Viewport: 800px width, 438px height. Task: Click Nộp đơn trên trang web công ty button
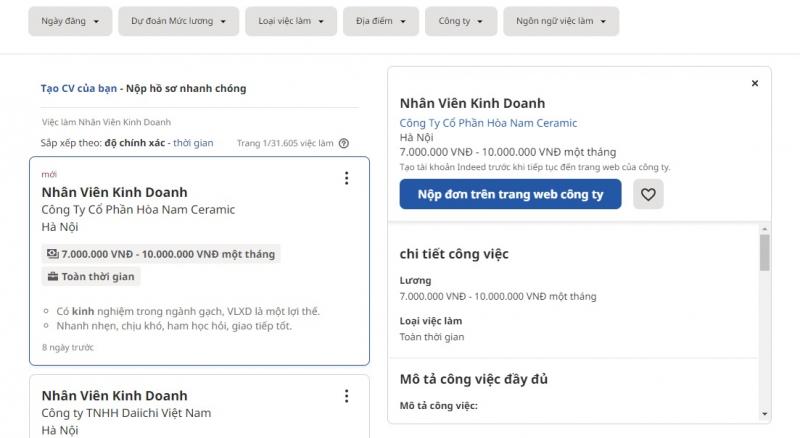point(510,194)
